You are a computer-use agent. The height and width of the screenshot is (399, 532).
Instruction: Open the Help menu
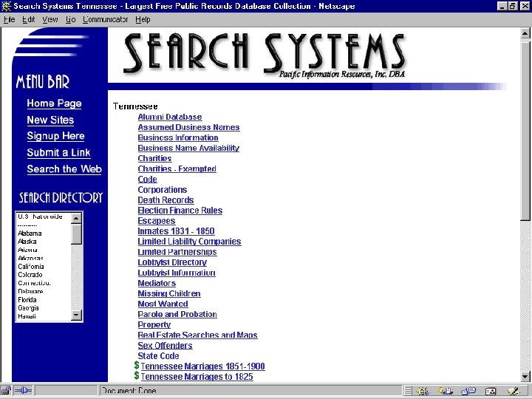(143, 20)
